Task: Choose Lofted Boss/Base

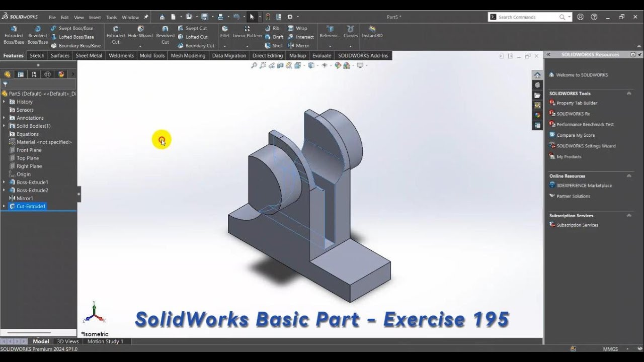Action: (x=72, y=37)
